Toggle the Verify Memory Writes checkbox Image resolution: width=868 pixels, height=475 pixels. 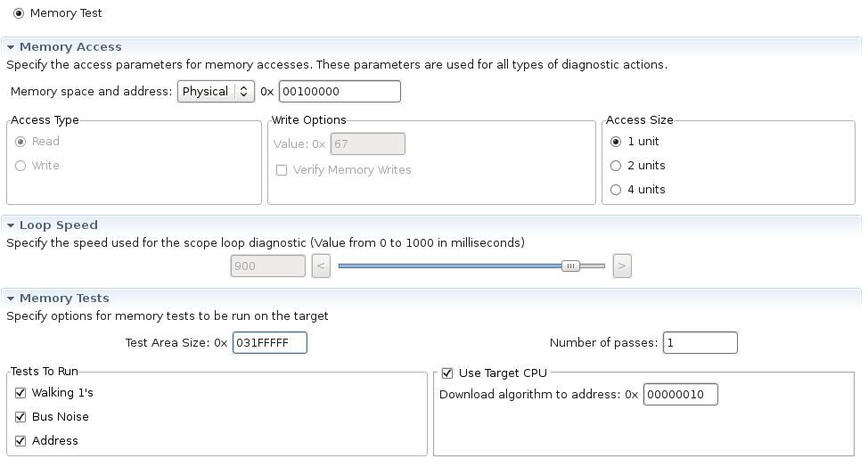click(x=282, y=170)
